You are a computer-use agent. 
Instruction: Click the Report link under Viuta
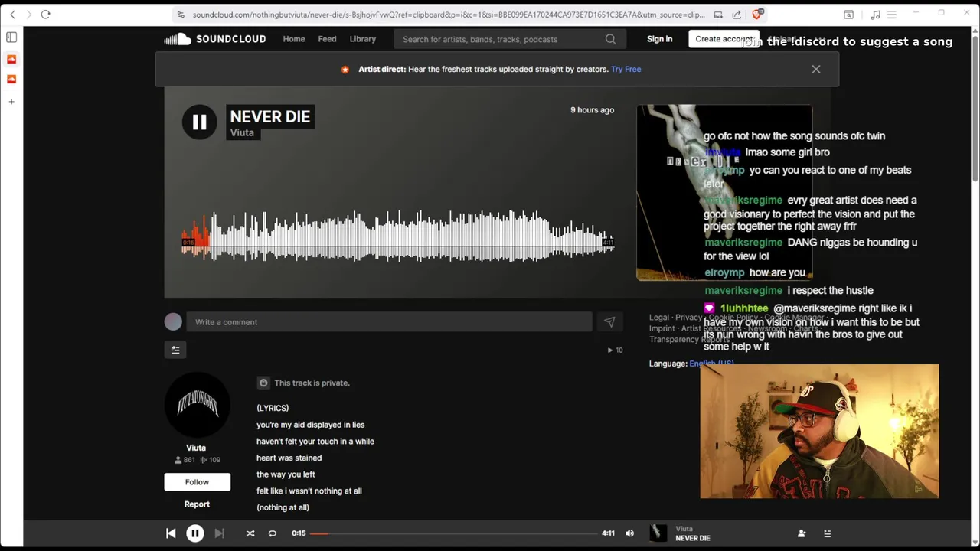coord(197,504)
